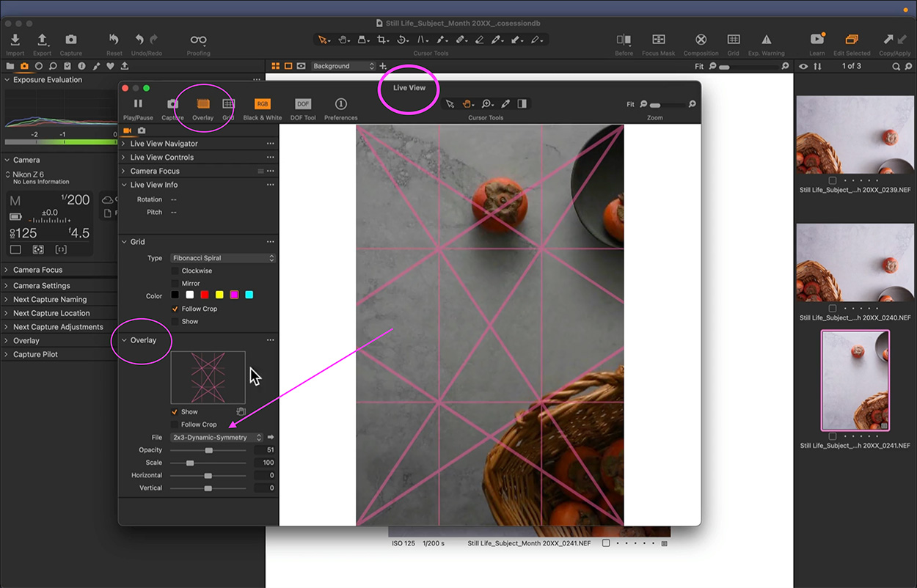Switch to the Color circle tool tab
This screenshot has width=917, height=588.
tap(39, 66)
